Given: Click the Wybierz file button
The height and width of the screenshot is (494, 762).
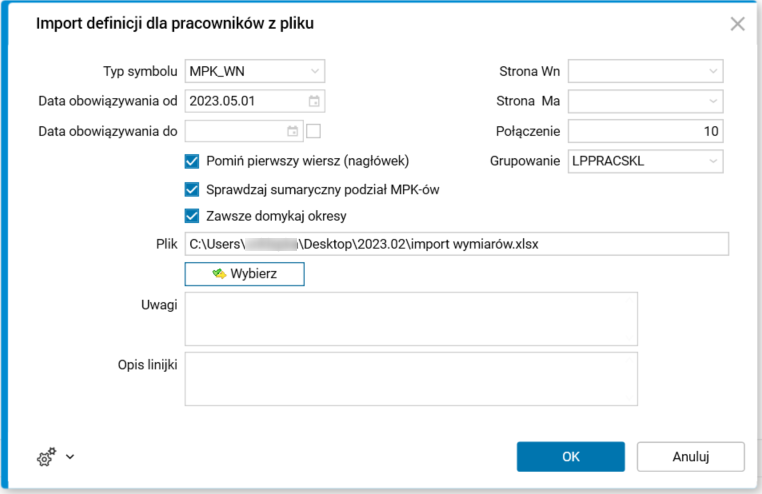Looking at the screenshot, I should [244, 274].
